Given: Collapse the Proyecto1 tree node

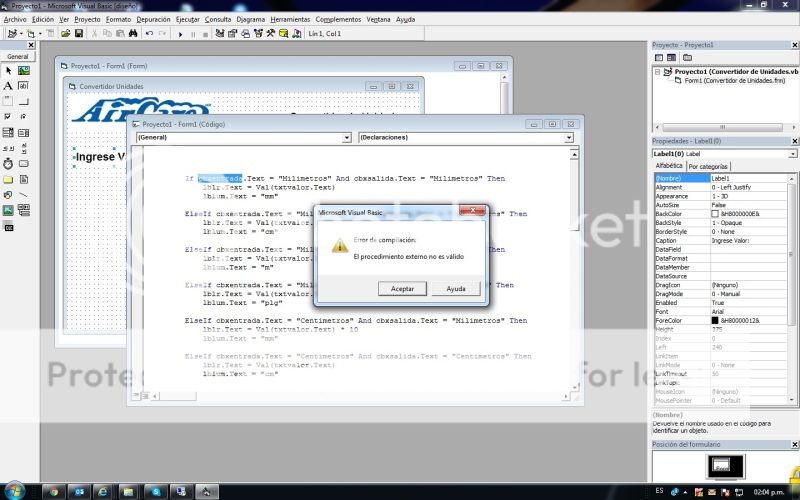Looking at the screenshot, I should click(x=658, y=72).
